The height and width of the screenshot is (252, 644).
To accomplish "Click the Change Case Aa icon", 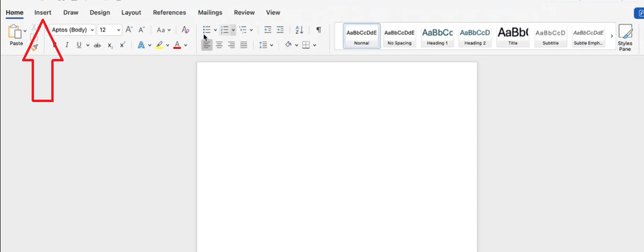I will click(161, 30).
